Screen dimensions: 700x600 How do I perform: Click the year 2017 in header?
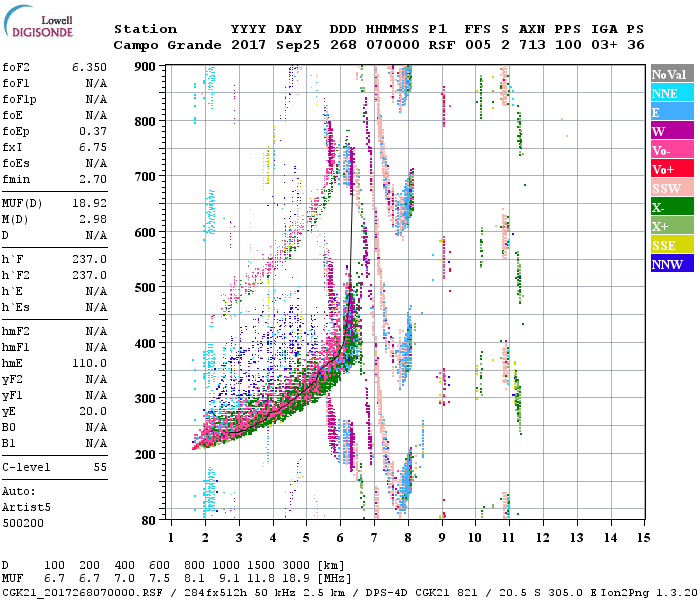coord(249,45)
